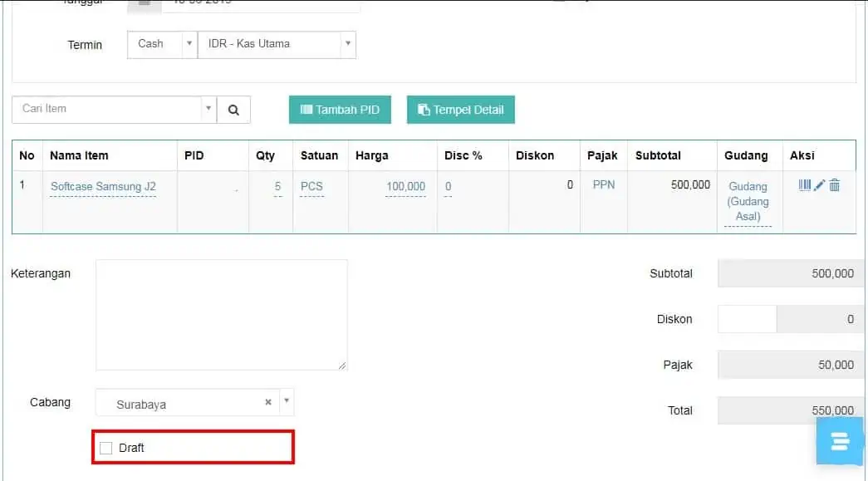Screen dimensions: 868x481
Task: Edit the price 100,000
Action: (406, 187)
